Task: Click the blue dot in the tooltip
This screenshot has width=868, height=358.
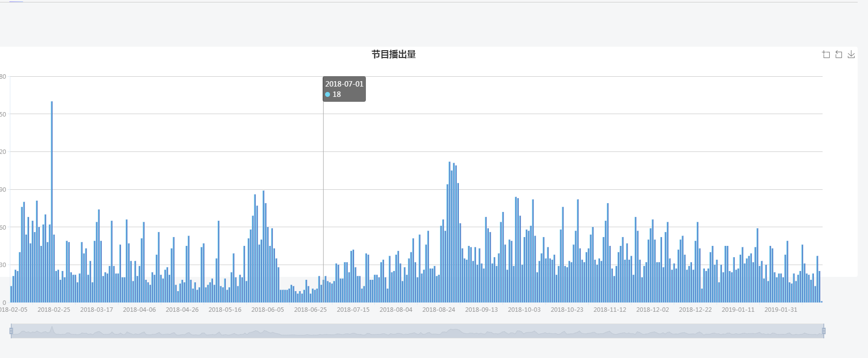Action: point(328,94)
